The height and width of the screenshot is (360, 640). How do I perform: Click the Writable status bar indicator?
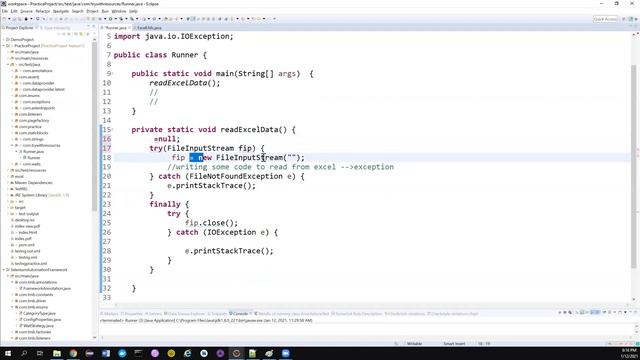414,344
